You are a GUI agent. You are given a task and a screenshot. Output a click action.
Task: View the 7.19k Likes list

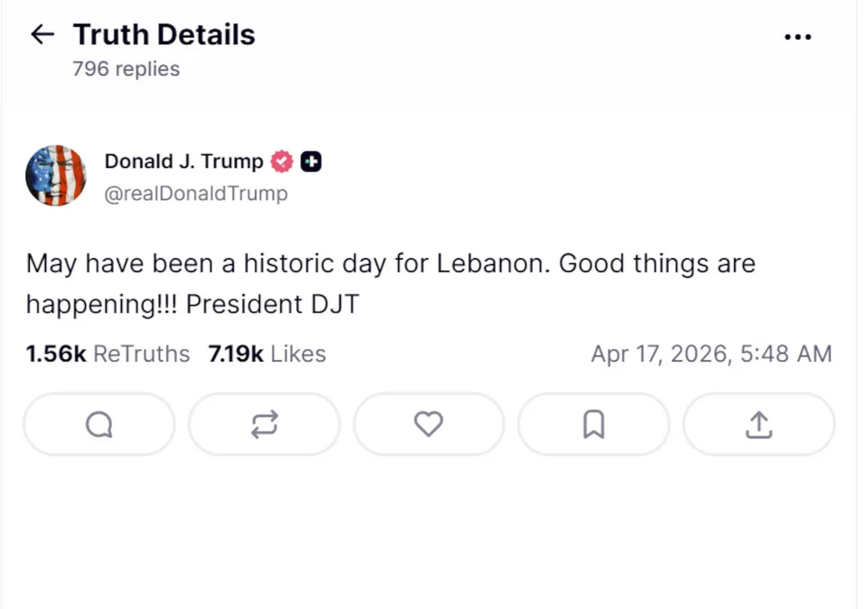(x=267, y=354)
